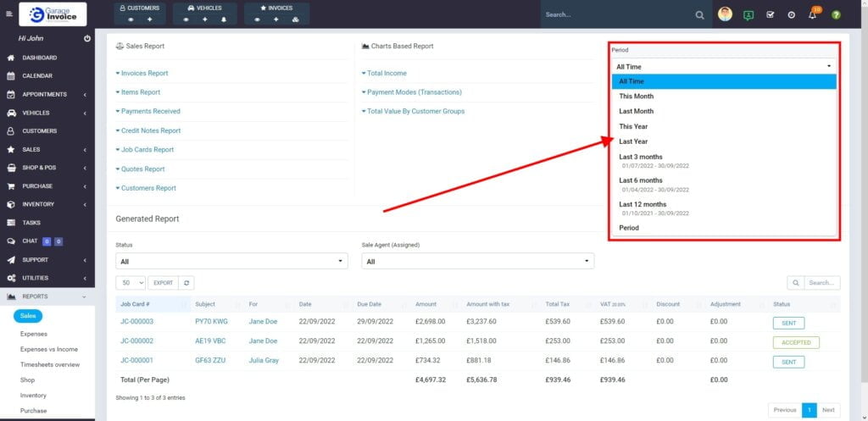
Task: Click the plus icon under Customers
Action: [x=150, y=19]
